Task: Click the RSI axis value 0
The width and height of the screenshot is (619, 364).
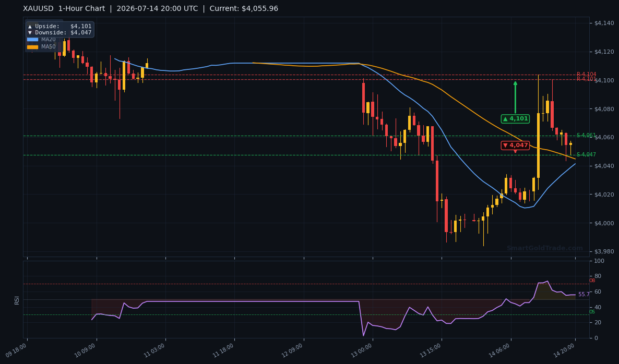Action: pos(596,338)
